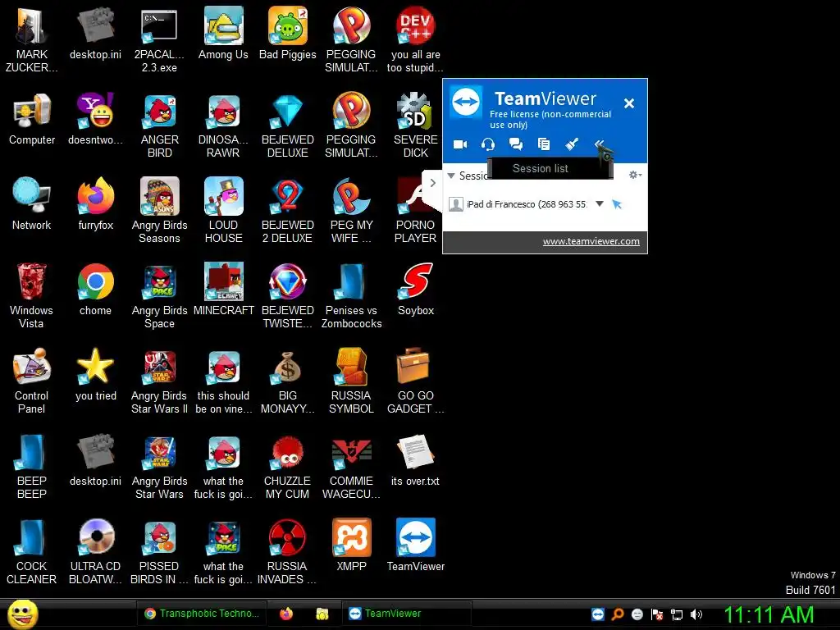Click remote control cursor icon for iPad
The height and width of the screenshot is (630, 840).
pyautogui.click(x=617, y=204)
